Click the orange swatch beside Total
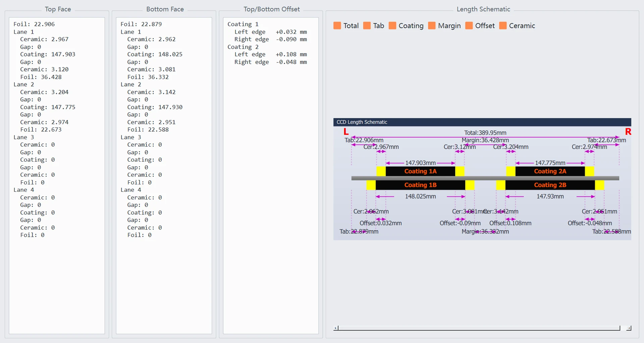 337,26
